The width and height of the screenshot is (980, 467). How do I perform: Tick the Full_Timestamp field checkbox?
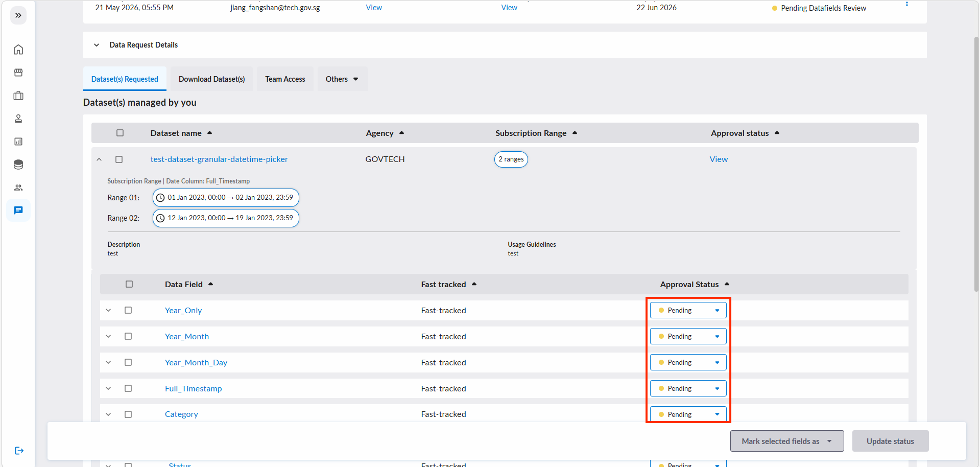(x=128, y=388)
